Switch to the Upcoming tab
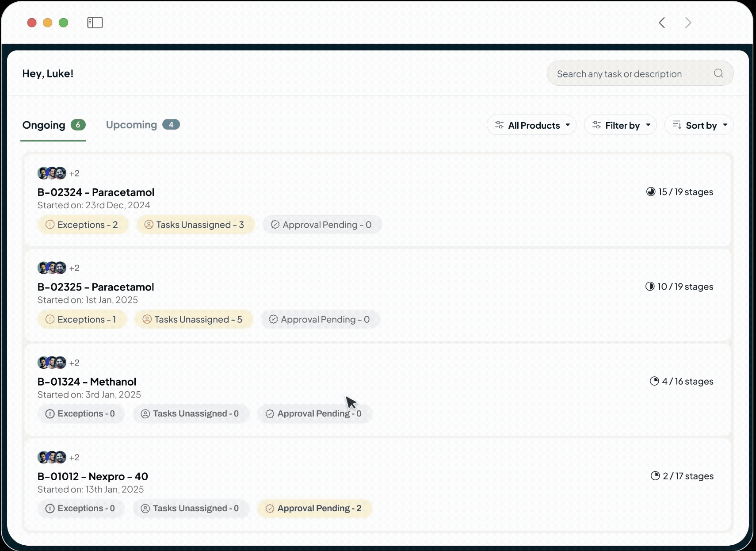756x551 pixels. point(131,125)
